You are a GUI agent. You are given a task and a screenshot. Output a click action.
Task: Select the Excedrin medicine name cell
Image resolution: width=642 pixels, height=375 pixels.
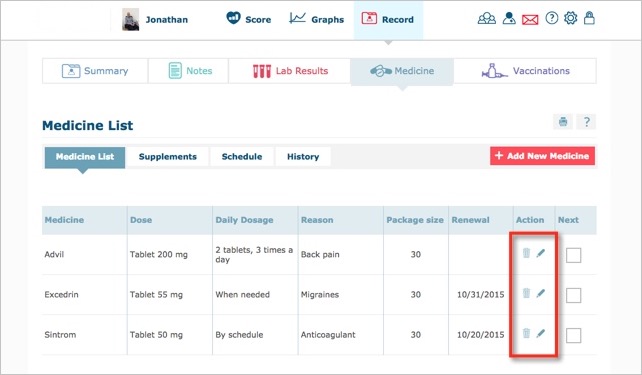click(61, 294)
